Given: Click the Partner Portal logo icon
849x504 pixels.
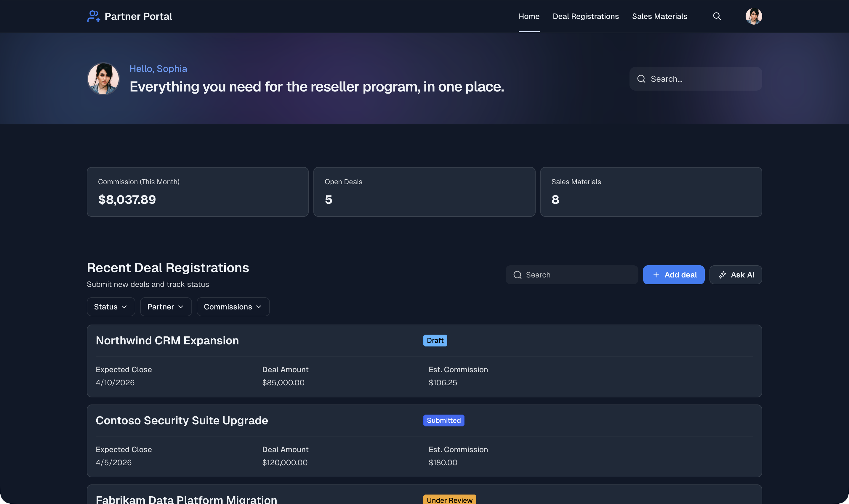Looking at the screenshot, I should pyautogui.click(x=93, y=16).
